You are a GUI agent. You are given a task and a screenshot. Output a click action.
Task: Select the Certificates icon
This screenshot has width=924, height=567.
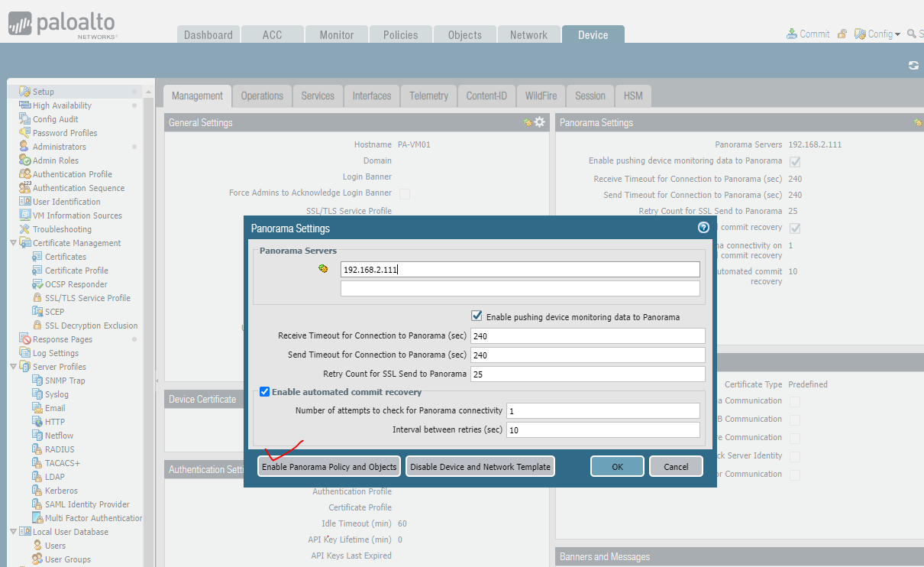tap(37, 257)
